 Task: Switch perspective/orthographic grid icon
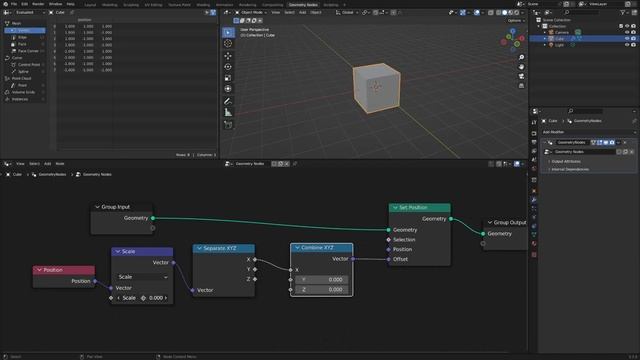pyautogui.click(x=521, y=86)
